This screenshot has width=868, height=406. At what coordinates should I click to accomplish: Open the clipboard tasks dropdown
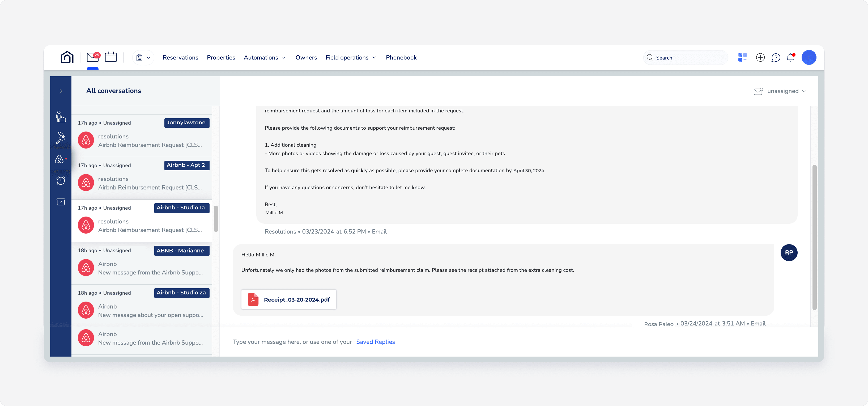(x=143, y=58)
